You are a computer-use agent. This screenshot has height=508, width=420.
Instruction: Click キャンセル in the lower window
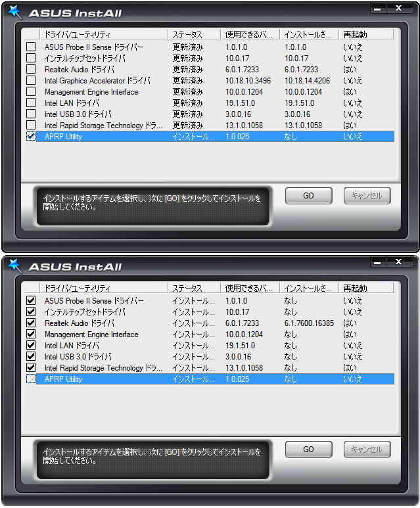(367, 450)
